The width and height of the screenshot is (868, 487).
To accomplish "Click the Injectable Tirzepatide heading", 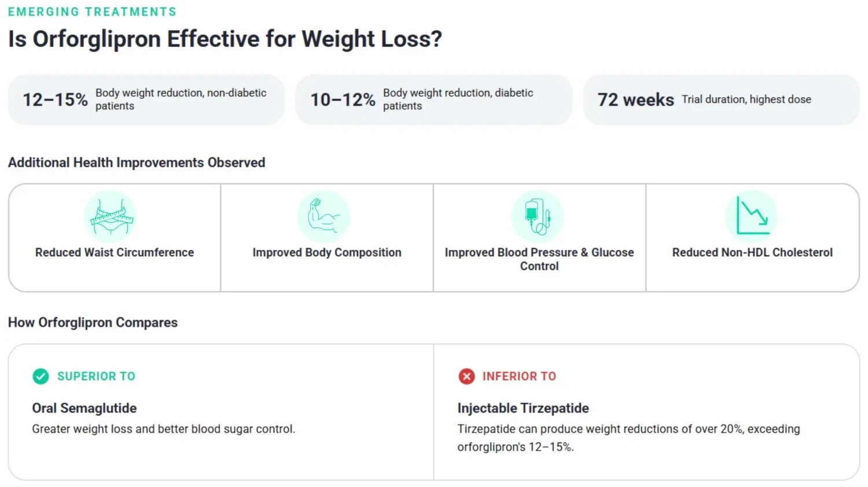I will click(523, 408).
